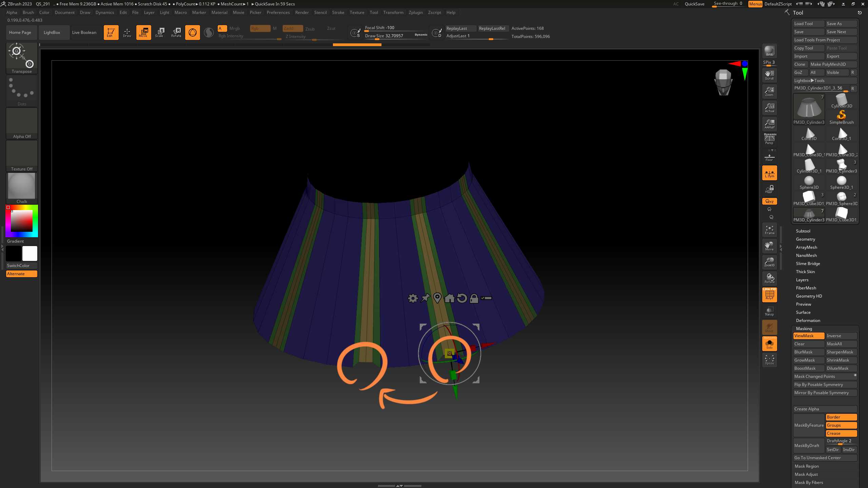Disable Crease in MaskByFeature
868x488 pixels.
[841, 433]
